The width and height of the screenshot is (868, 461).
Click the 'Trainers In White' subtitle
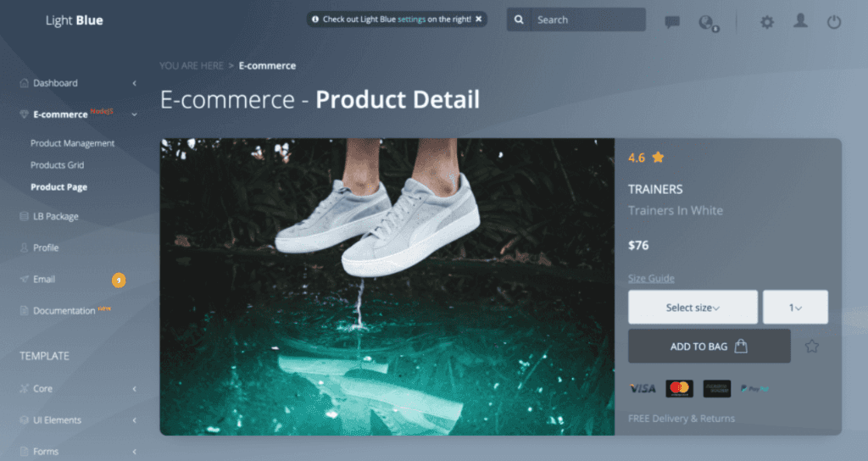pyautogui.click(x=676, y=210)
